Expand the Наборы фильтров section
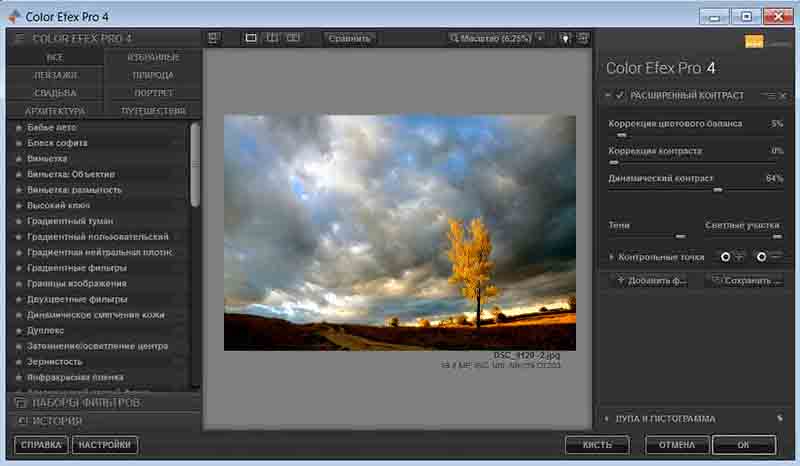This screenshot has width=800, height=466. 103,403
